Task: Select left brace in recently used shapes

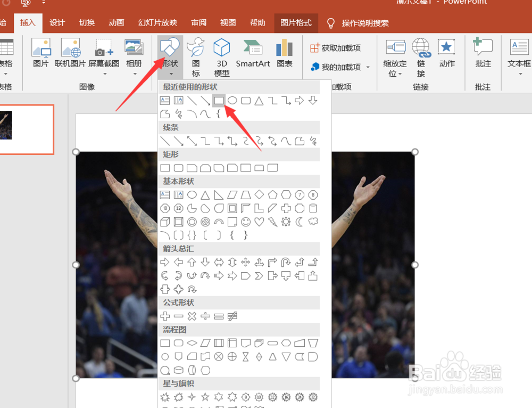Action: [x=219, y=114]
